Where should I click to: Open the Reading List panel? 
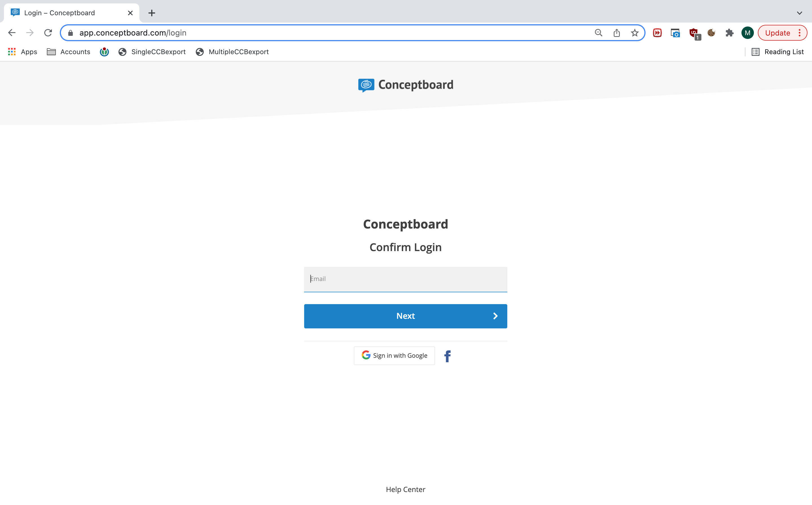click(777, 52)
